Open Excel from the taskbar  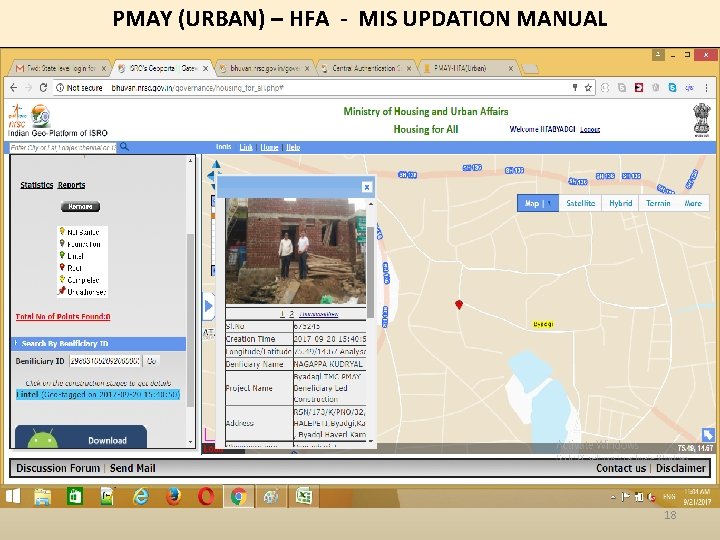304,496
